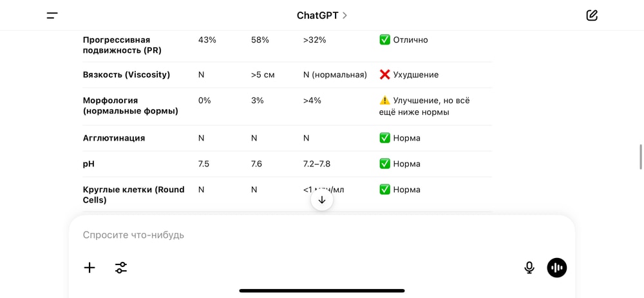Open the tools sliders icon

point(121,268)
